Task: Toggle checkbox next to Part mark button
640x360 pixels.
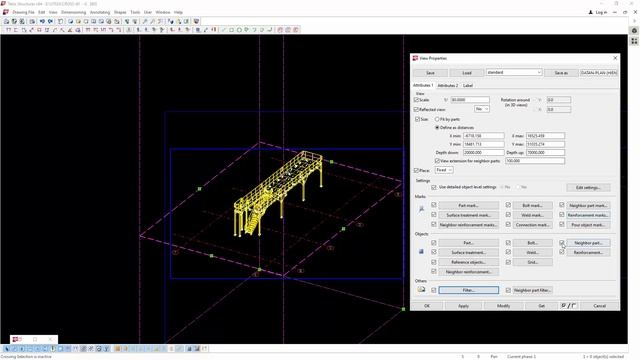Action: [x=434, y=205]
